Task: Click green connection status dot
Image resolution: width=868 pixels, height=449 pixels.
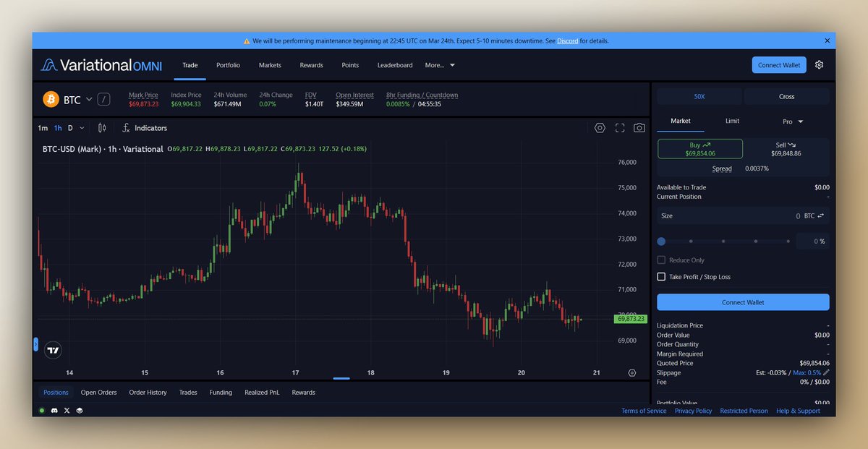Action: (42, 410)
